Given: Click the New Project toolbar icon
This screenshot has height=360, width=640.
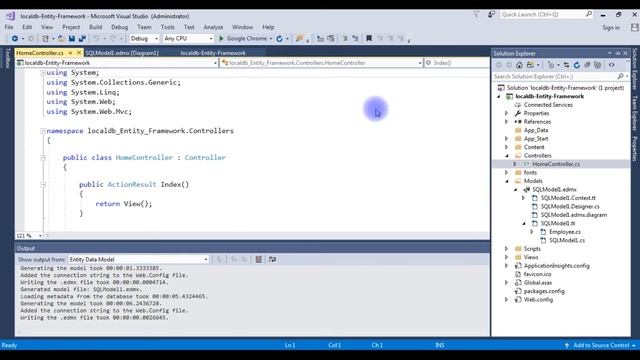Looking at the screenshot, I should pyautogui.click(x=45, y=38).
